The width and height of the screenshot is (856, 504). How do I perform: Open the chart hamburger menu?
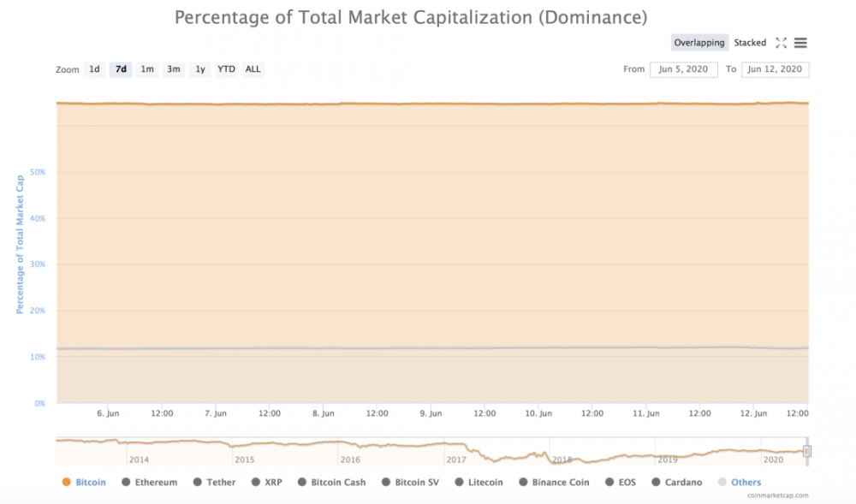[x=800, y=43]
